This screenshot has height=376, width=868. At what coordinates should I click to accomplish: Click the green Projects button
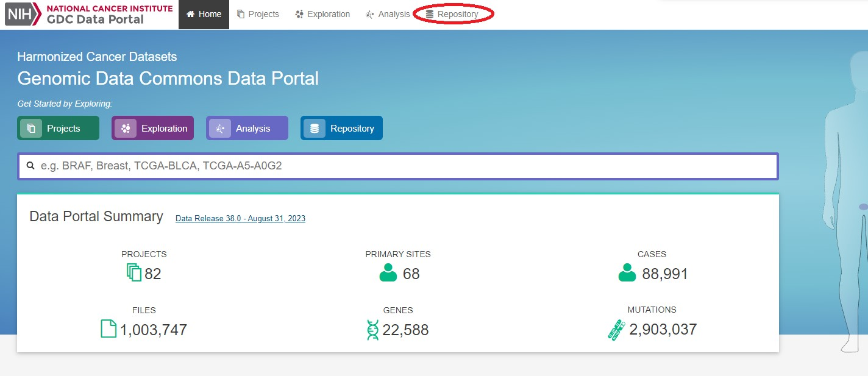pos(58,128)
